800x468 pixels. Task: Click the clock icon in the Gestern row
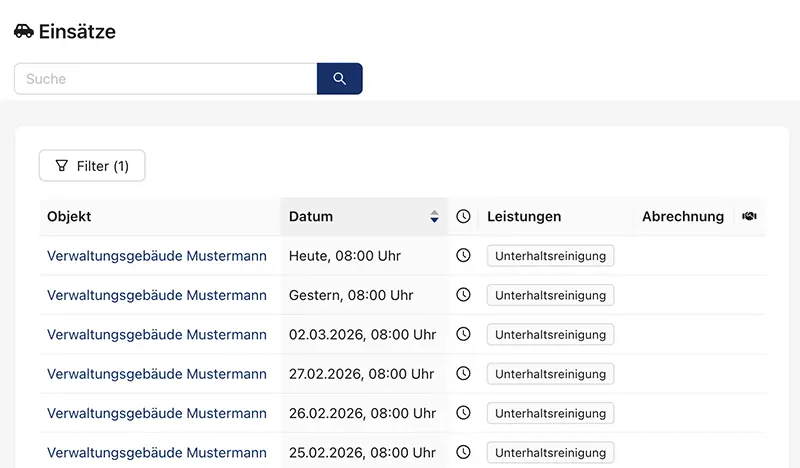tap(463, 295)
